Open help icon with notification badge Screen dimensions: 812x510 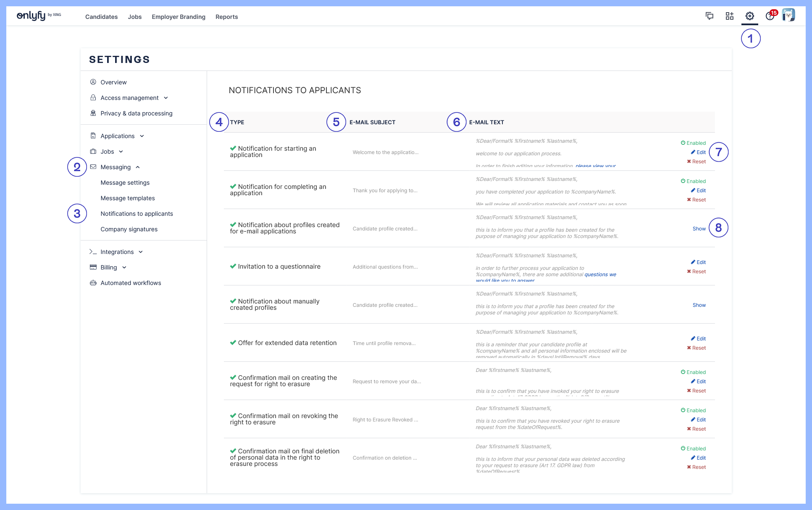pyautogui.click(x=770, y=16)
